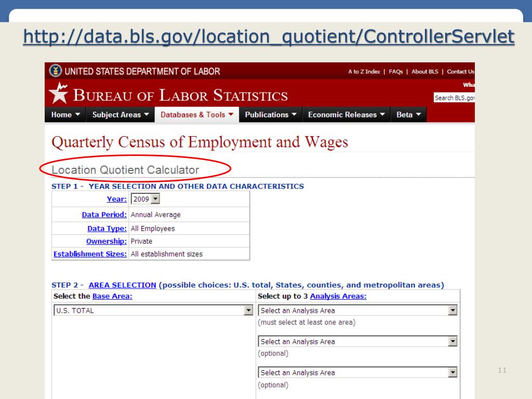
Task: Click the 'All Employees' data type value
Action: [153, 229]
